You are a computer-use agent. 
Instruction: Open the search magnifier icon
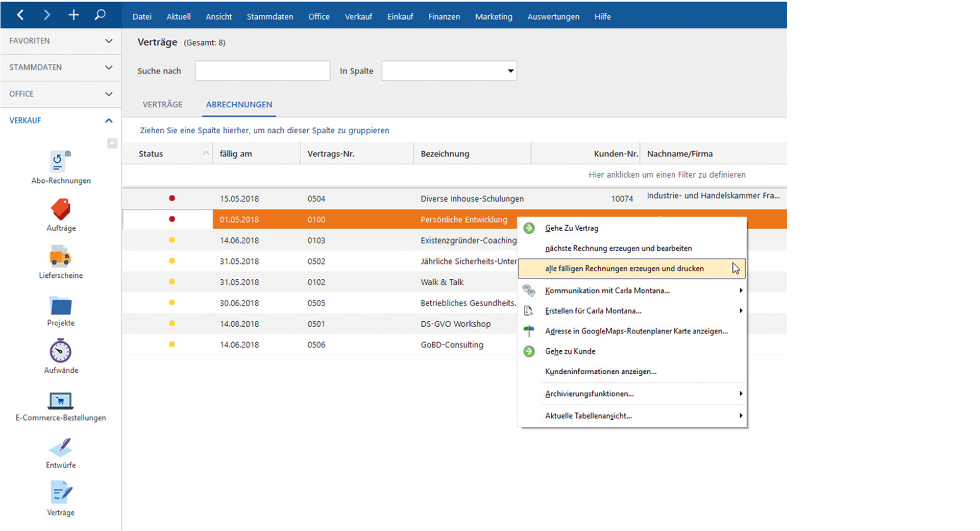[100, 15]
